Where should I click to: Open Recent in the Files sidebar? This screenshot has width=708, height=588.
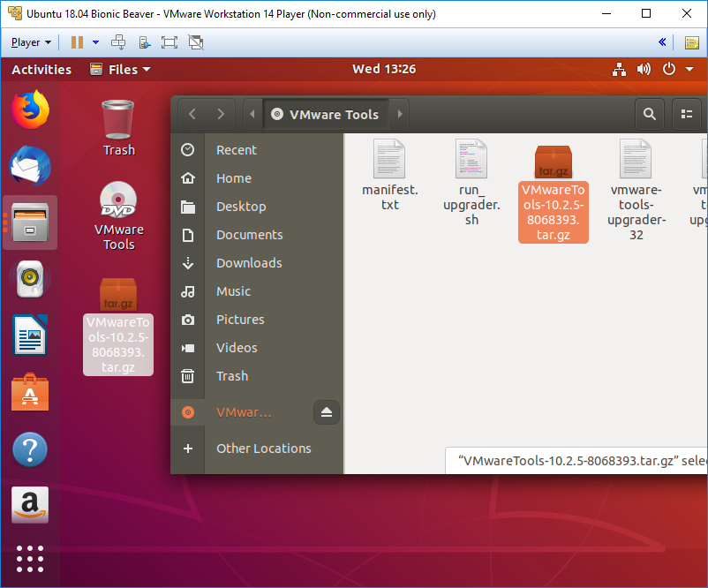click(x=257, y=150)
